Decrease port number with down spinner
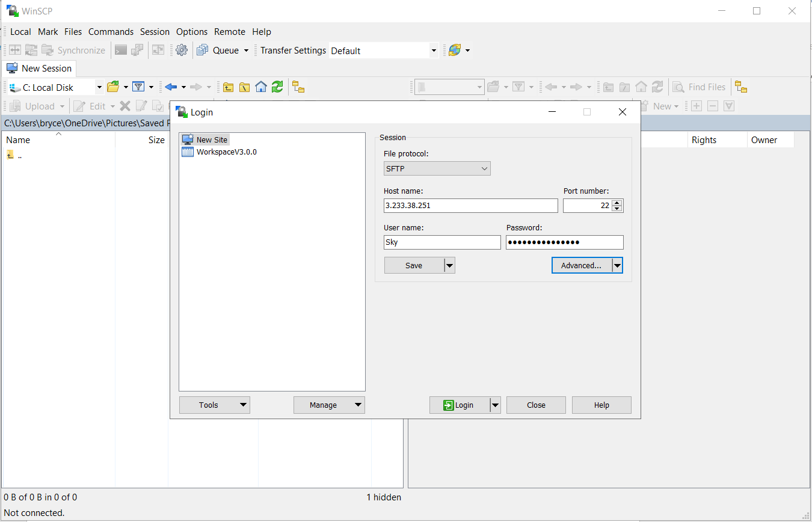 click(x=617, y=209)
